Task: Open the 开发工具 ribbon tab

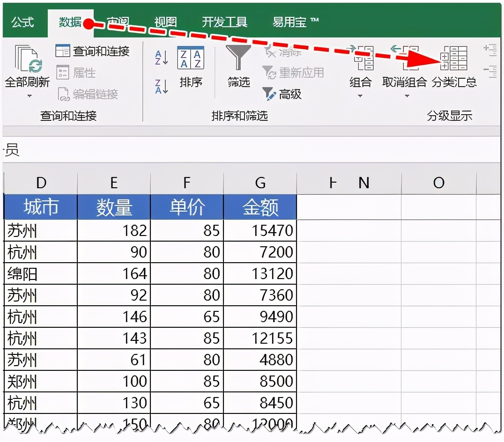Action: (225, 21)
